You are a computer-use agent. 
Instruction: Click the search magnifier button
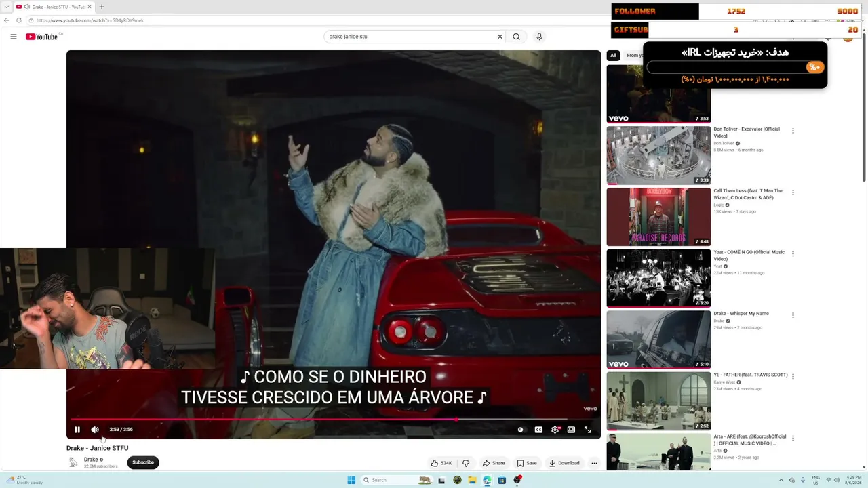516,37
